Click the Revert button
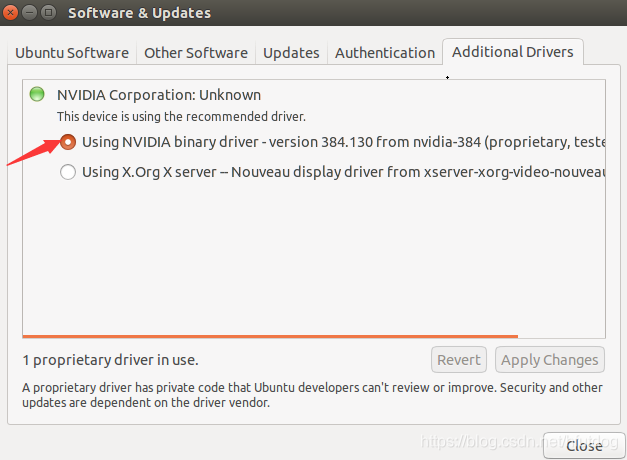This screenshot has width=627, height=460. [x=459, y=360]
